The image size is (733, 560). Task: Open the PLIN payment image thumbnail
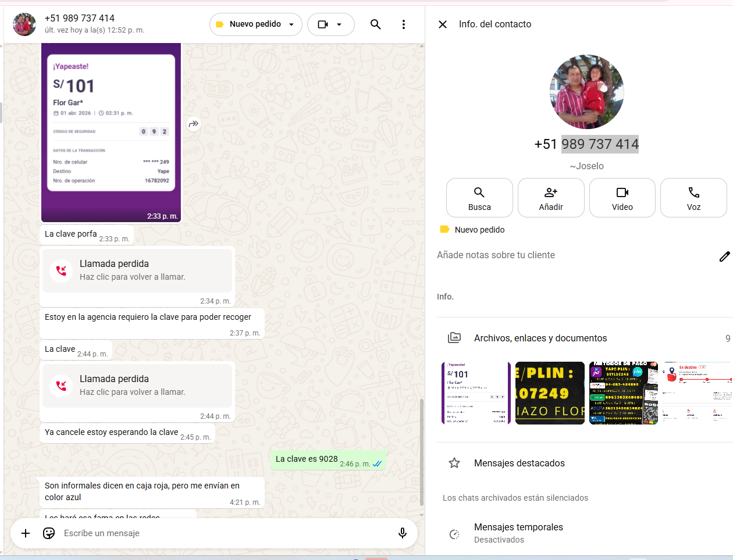click(x=550, y=393)
